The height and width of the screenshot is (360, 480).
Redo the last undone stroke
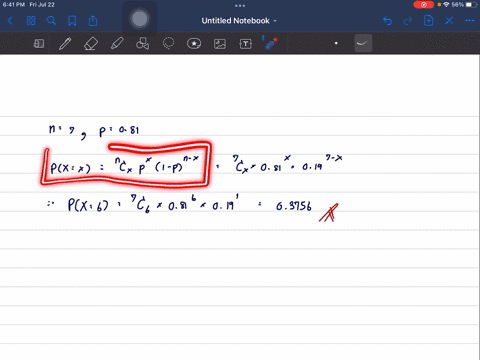point(408,21)
